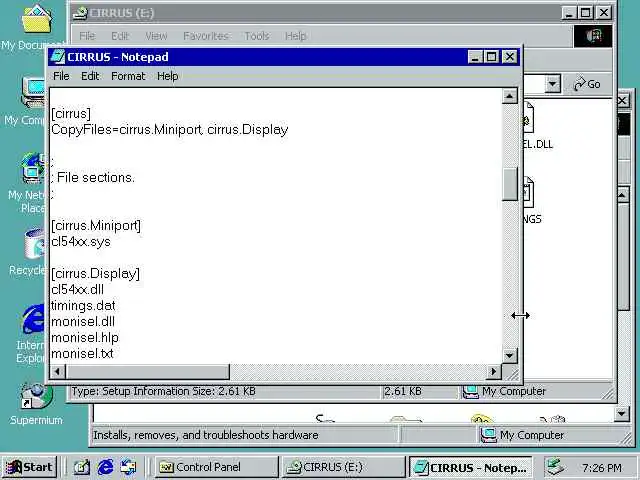
Task: Open the Notepad Format menu
Action: pos(128,76)
